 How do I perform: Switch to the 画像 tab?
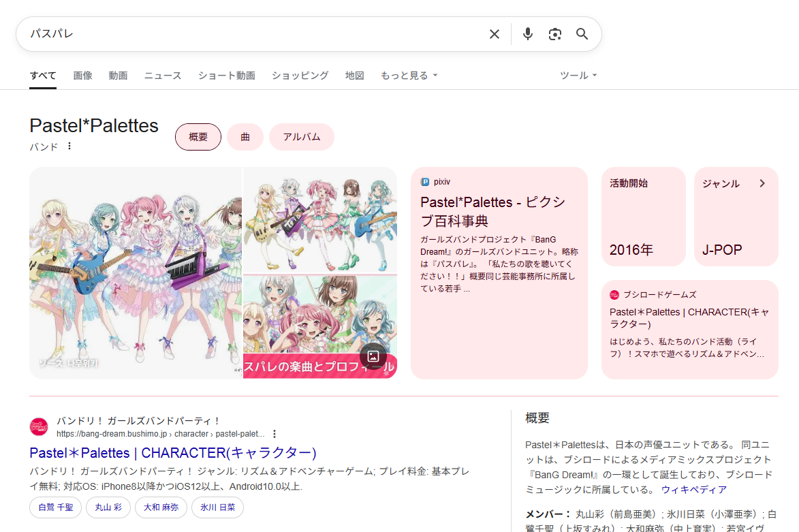coord(82,76)
